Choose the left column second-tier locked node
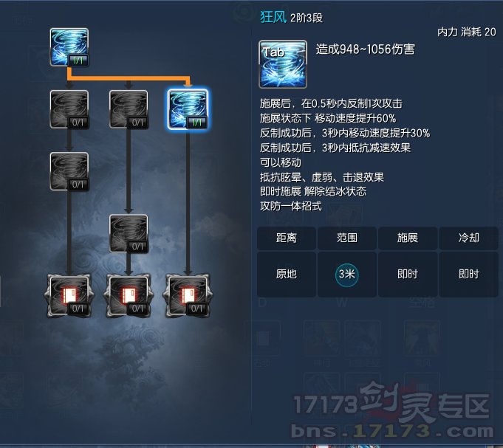503x448 pixels. point(69,171)
